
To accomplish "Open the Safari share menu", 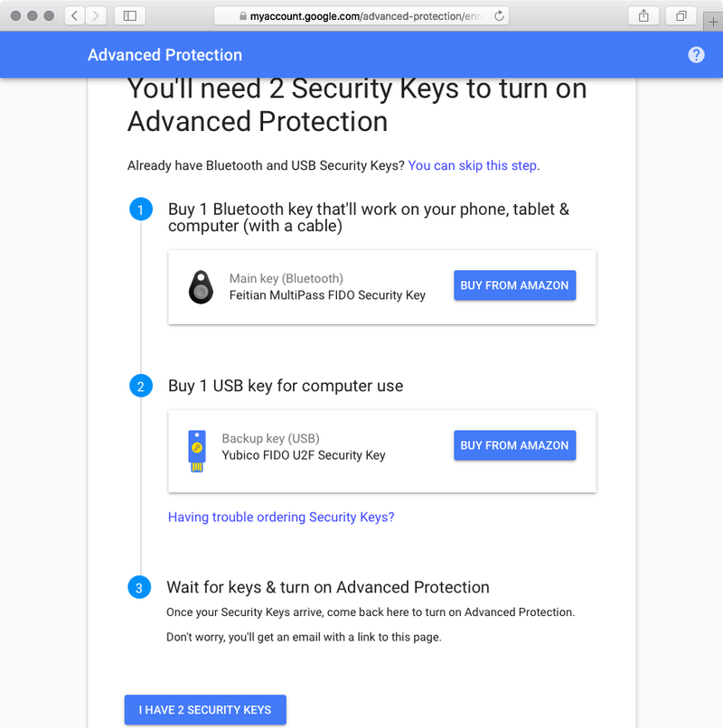I will click(643, 15).
